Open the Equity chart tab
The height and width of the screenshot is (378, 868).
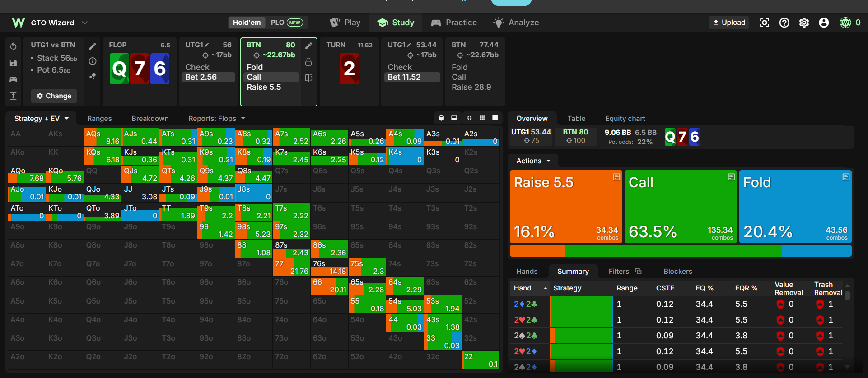[625, 119]
